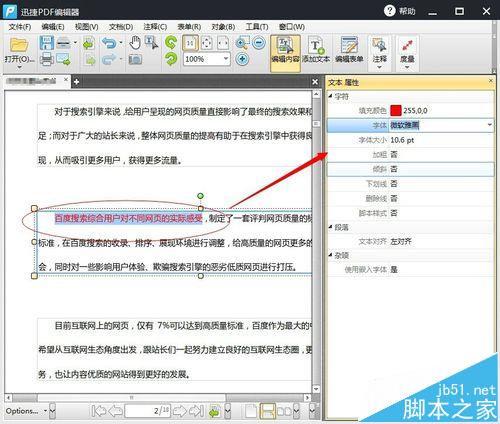500x424 pixels.
Task: Click the zoom in plus icon
Action: (x=242, y=59)
